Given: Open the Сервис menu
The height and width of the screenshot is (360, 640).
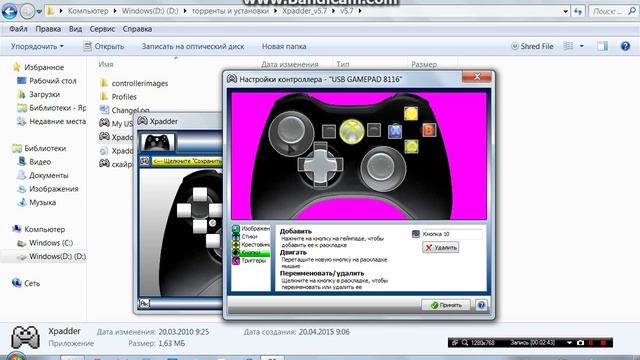Looking at the screenshot, I should pyautogui.click(x=102, y=29).
